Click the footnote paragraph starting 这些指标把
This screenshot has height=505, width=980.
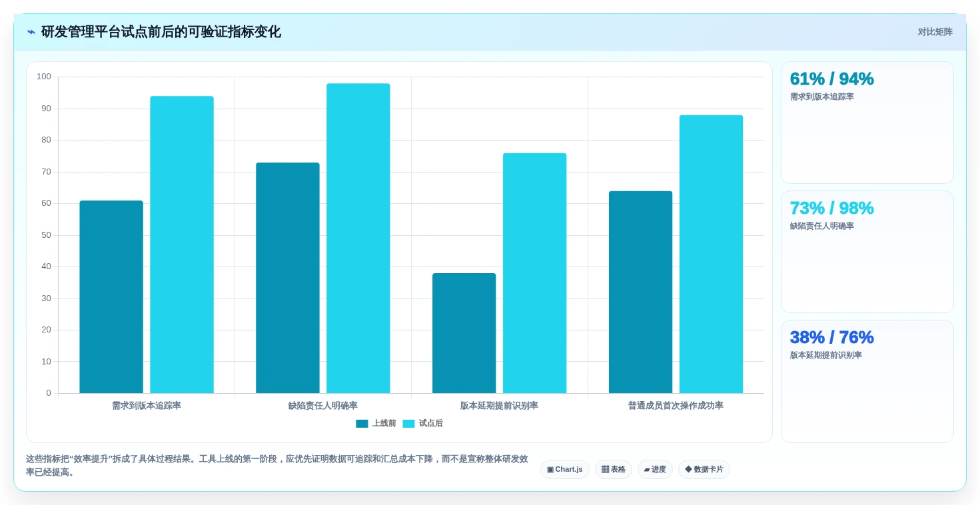tap(277, 466)
